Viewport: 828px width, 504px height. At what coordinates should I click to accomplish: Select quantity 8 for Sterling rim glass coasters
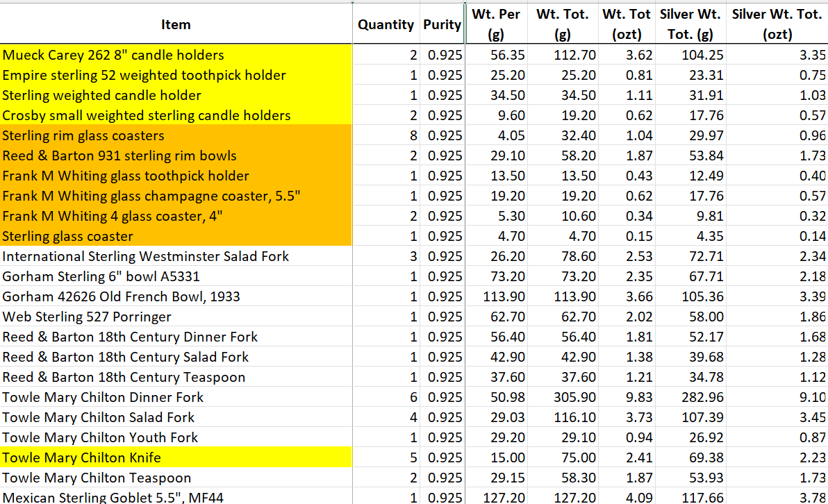point(386,135)
